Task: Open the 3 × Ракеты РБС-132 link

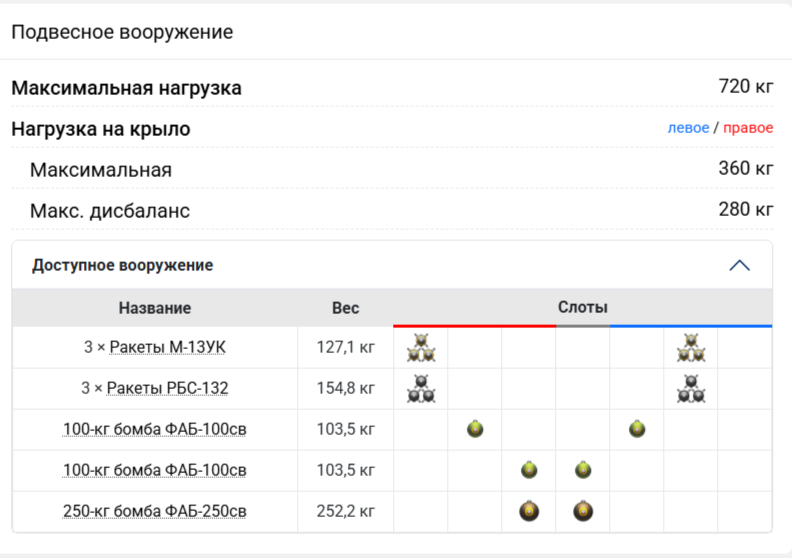Action: tap(155, 389)
